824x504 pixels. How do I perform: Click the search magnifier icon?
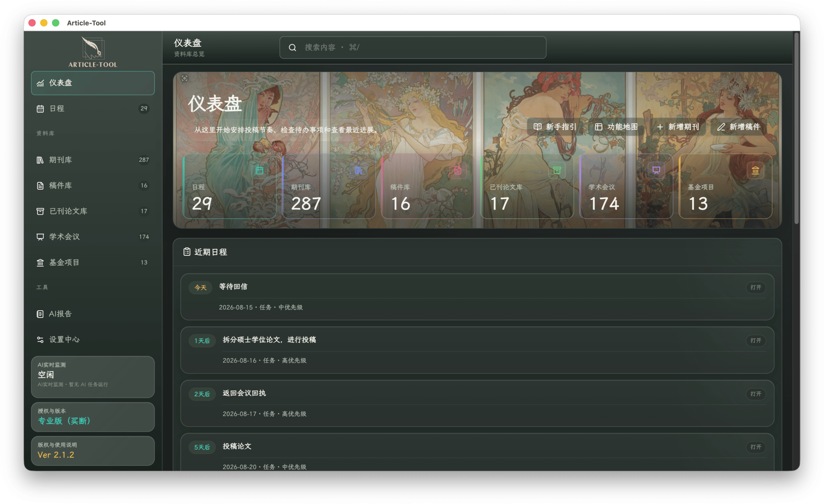(x=292, y=47)
